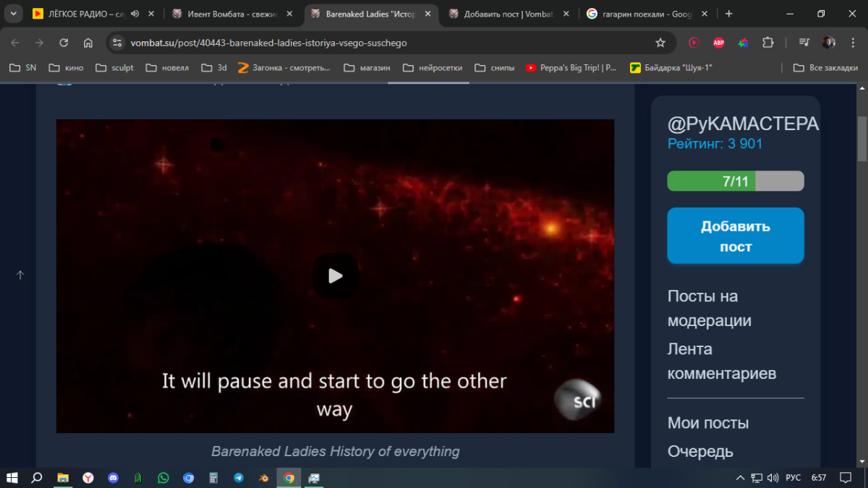Close the гагарин поехали tab
The height and width of the screenshot is (488, 868).
(x=704, y=14)
